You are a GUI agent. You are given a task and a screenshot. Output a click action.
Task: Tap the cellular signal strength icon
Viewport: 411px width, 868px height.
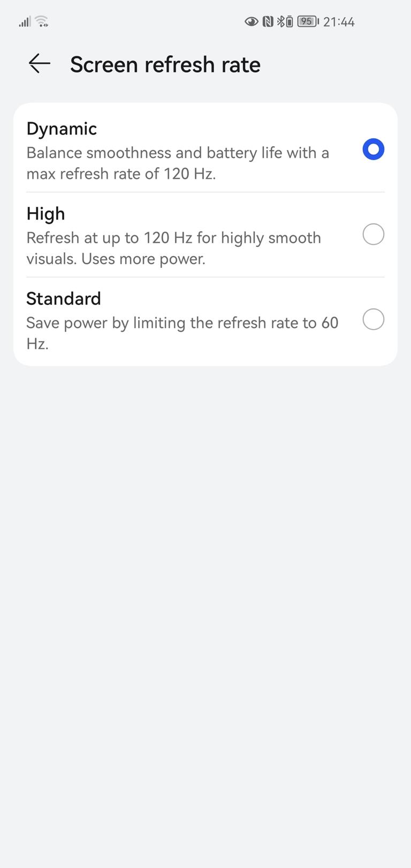[x=25, y=22]
